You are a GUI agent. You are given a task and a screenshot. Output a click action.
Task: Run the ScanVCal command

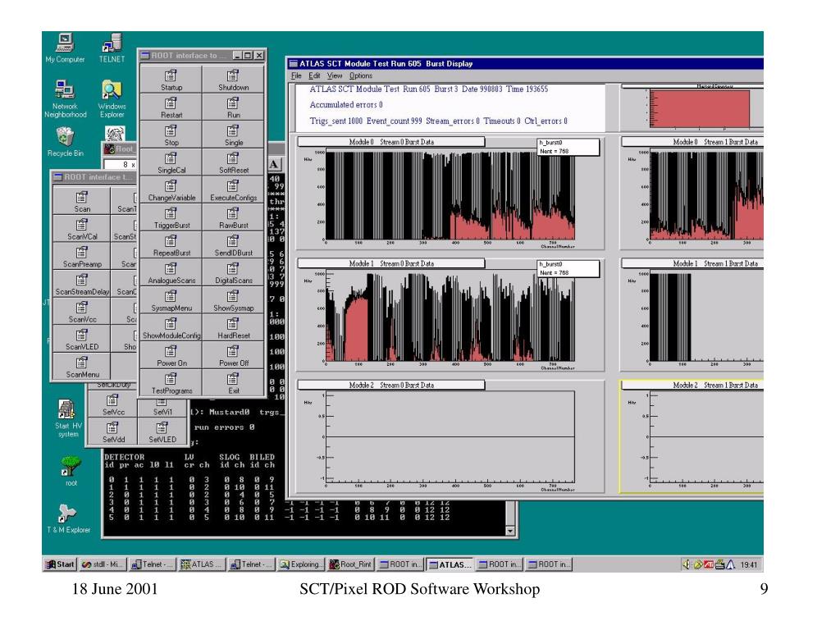81,229
